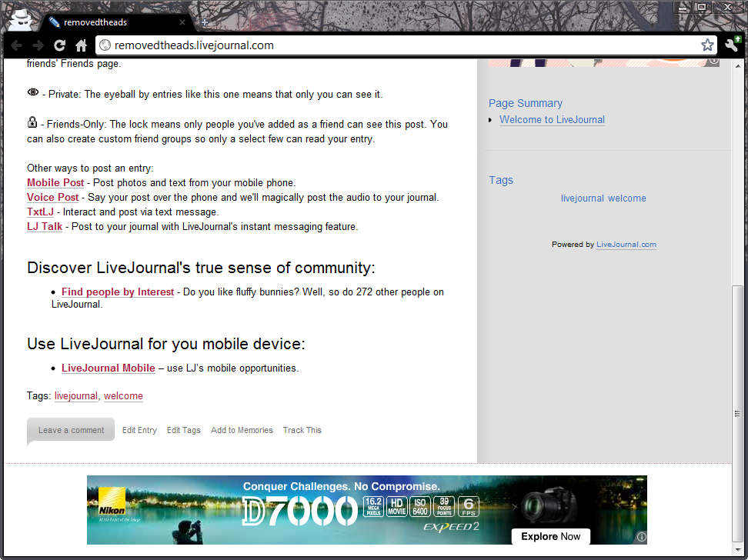Open Welcome to LiveJournal in Page Summary
The image size is (748, 560).
552,120
